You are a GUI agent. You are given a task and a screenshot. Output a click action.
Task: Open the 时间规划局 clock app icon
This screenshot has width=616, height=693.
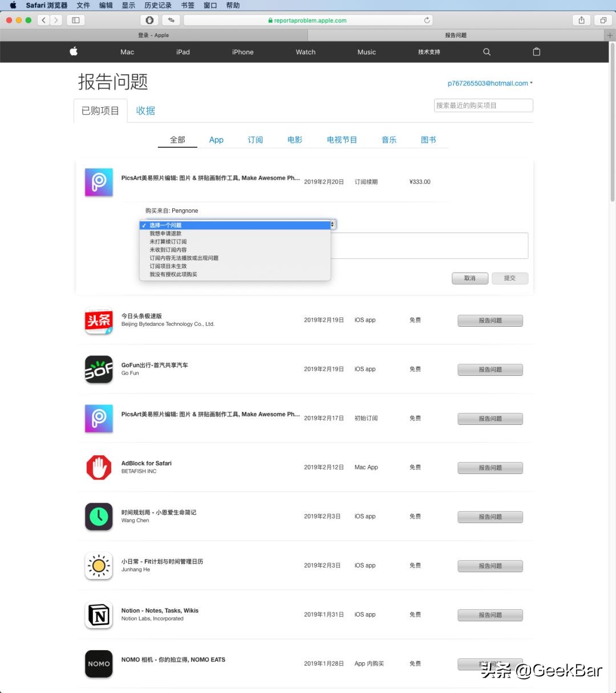click(x=98, y=516)
